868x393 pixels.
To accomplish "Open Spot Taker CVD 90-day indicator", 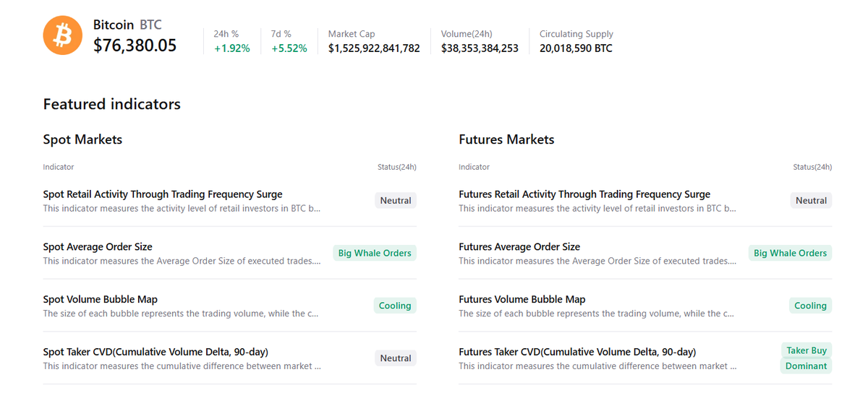I will tap(156, 352).
